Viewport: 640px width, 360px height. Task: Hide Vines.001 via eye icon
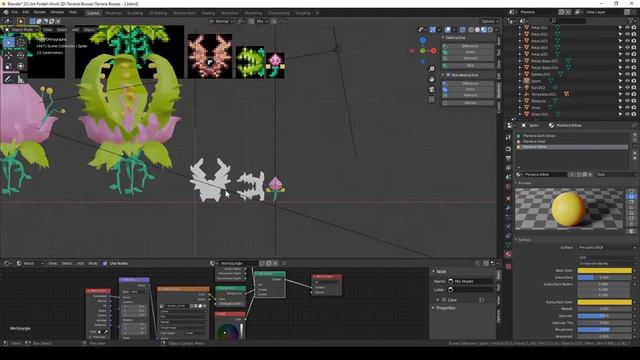(627, 114)
